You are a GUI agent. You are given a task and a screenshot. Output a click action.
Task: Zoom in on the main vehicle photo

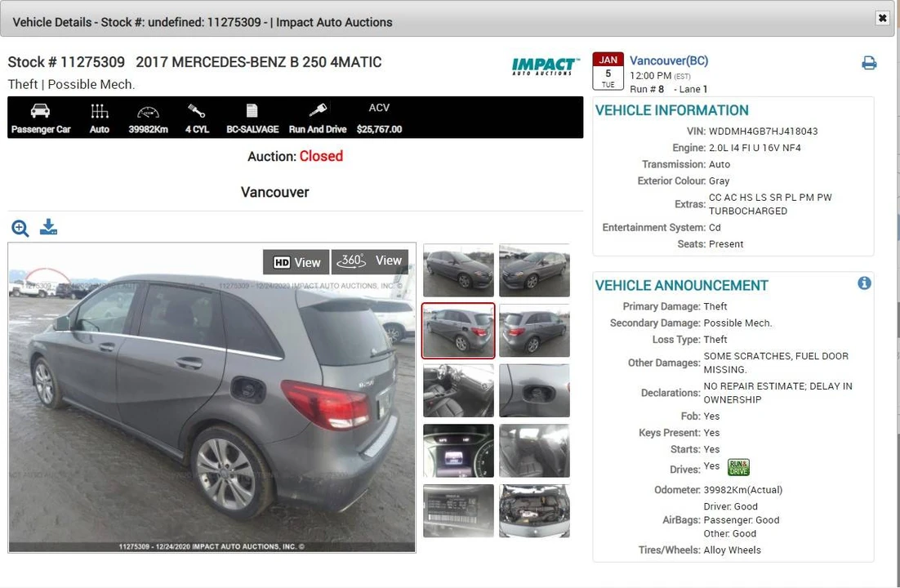click(x=20, y=228)
